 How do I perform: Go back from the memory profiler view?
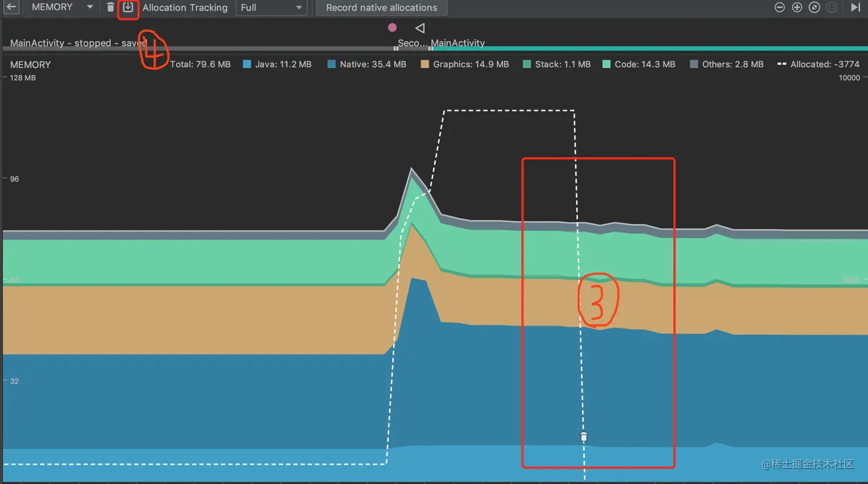coord(11,7)
